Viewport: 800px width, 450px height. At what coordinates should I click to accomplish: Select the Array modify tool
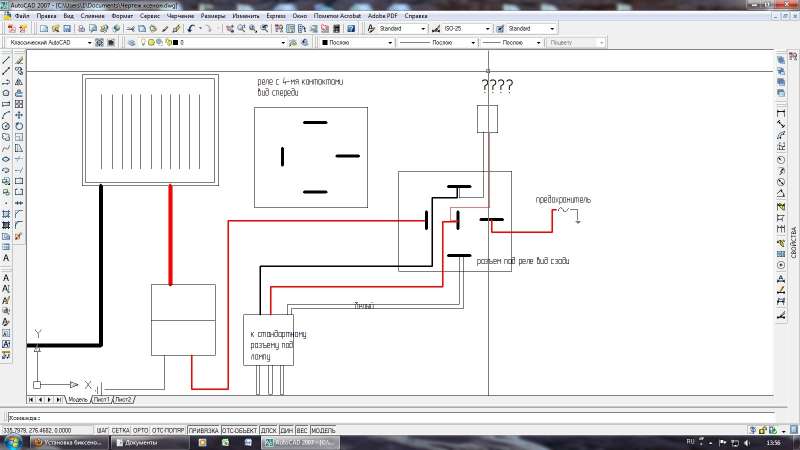click(x=19, y=104)
